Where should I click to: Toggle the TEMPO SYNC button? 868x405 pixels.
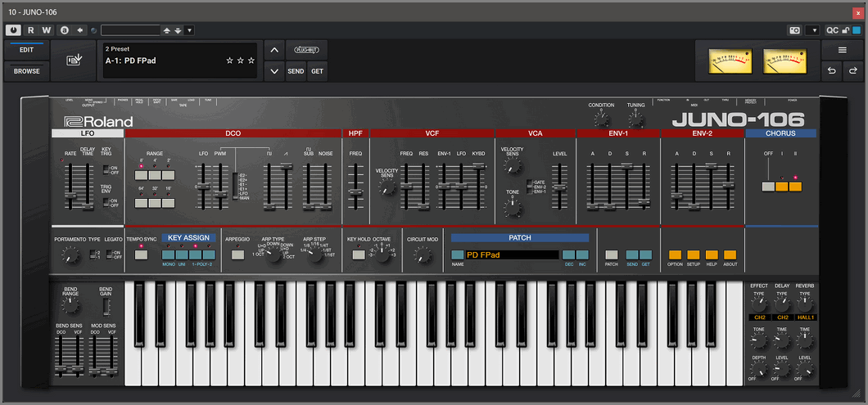click(141, 254)
